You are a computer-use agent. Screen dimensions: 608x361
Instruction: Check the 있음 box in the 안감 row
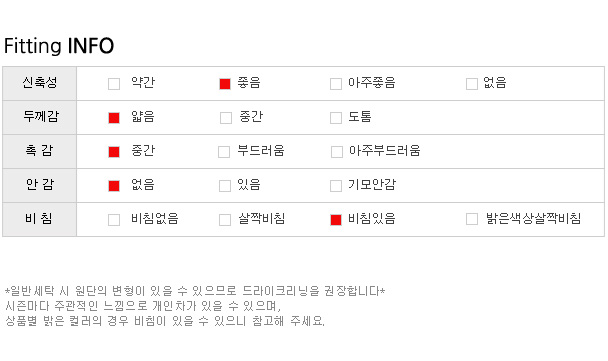point(225,186)
